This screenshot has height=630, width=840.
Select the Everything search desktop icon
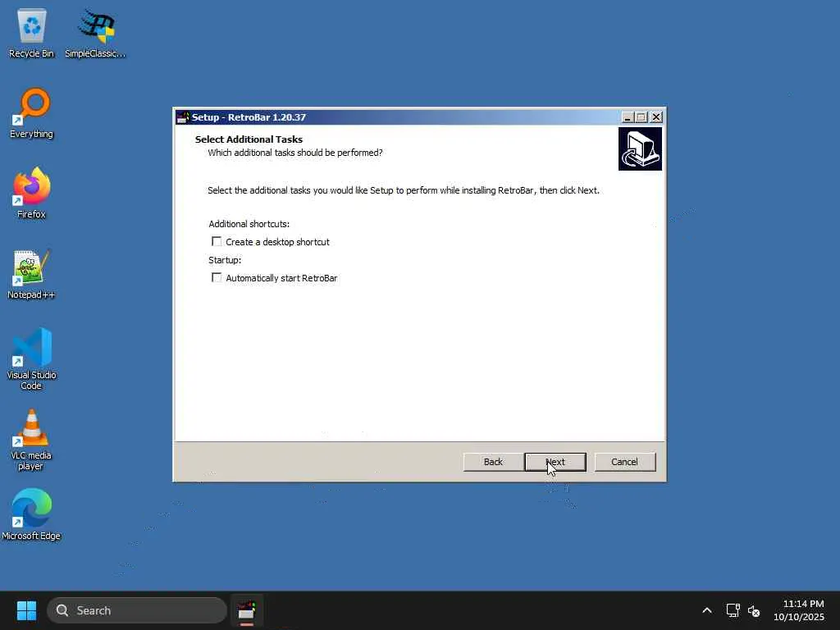pos(32,113)
